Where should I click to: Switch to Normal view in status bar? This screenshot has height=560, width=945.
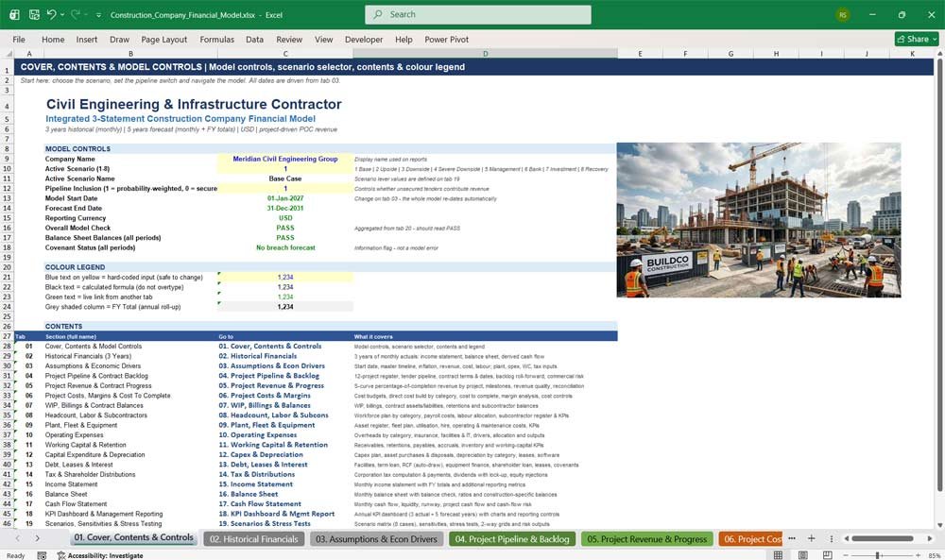coord(778,555)
